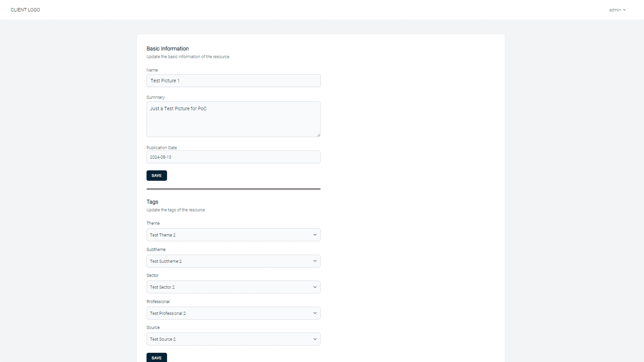Click the Theme dropdown chevron arrow
The image size is (644, 362).
click(x=315, y=235)
